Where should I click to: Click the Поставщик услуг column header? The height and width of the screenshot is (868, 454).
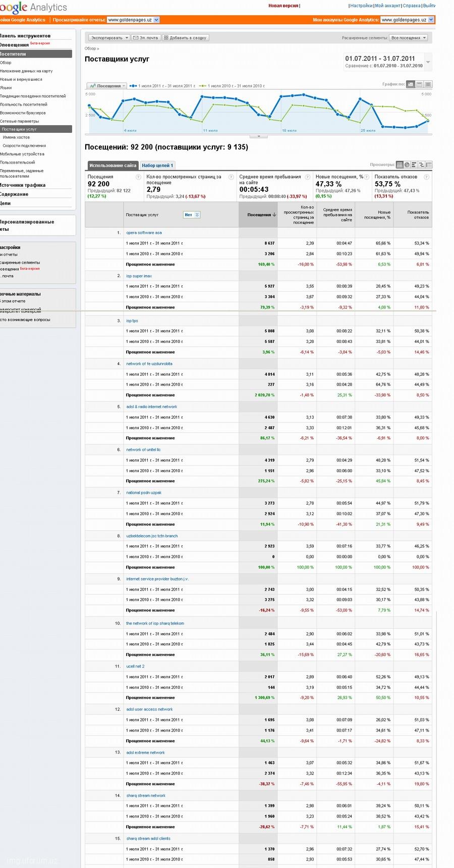[142, 215]
